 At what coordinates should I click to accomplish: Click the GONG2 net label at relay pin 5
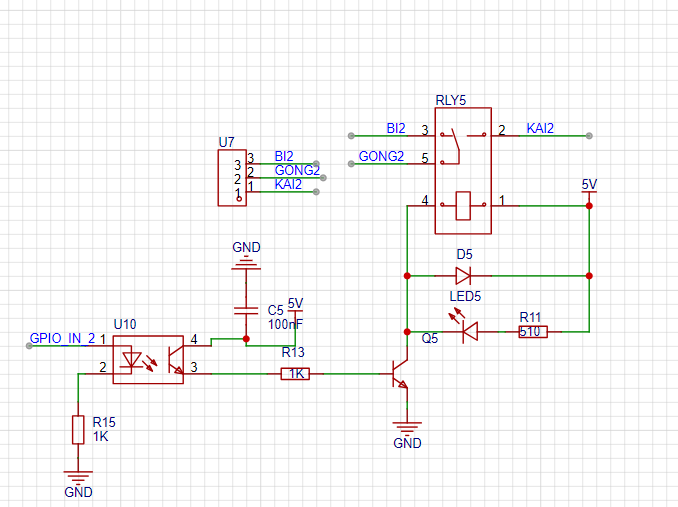point(381,156)
